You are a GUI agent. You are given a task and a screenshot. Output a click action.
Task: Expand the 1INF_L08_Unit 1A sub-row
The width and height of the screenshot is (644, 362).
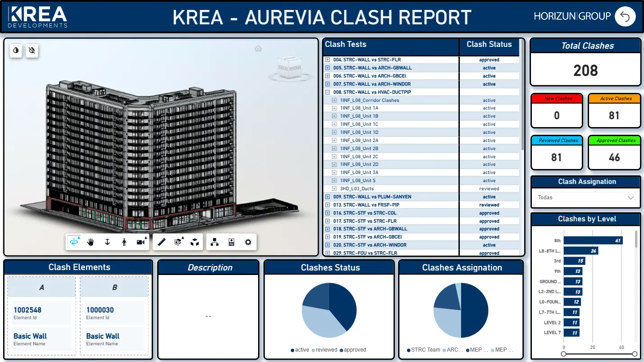point(334,108)
